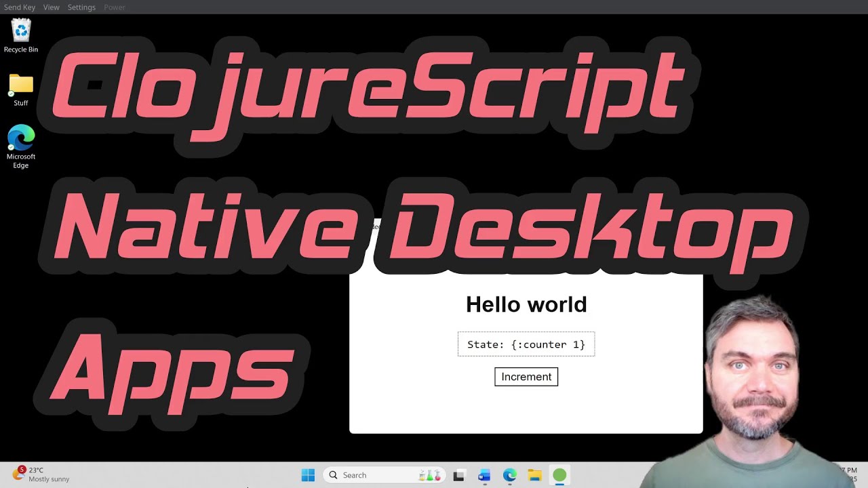Image resolution: width=868 pixels, height=488 pixels.
Task: Click the flask icons inside search box
Action: (x=430, y=475)
